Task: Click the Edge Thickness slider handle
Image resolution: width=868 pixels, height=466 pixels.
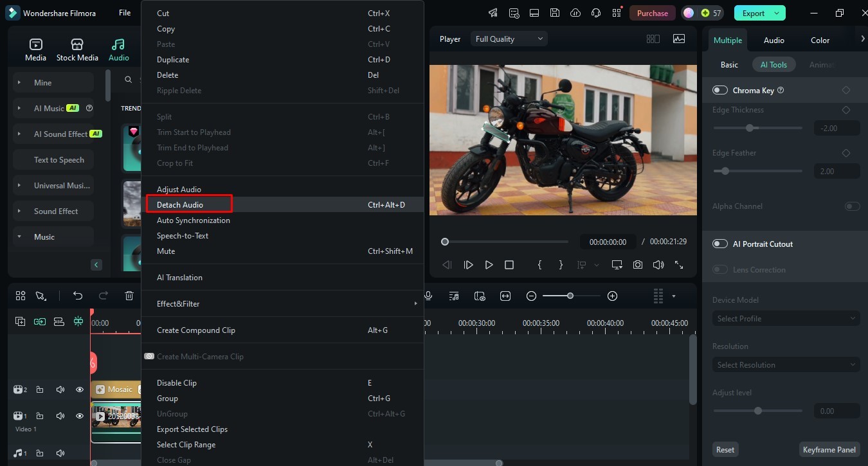Action: (x=749, y=128)
